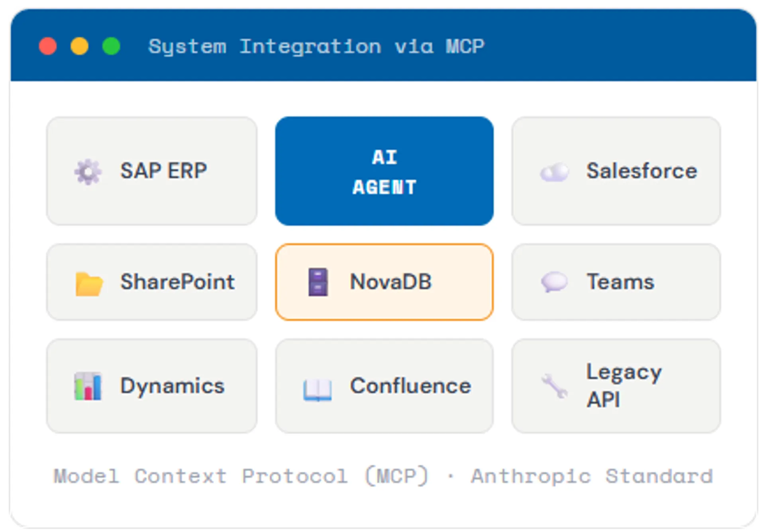
Task: Click the Legacy API text label
Action: [x=624, y=385]
